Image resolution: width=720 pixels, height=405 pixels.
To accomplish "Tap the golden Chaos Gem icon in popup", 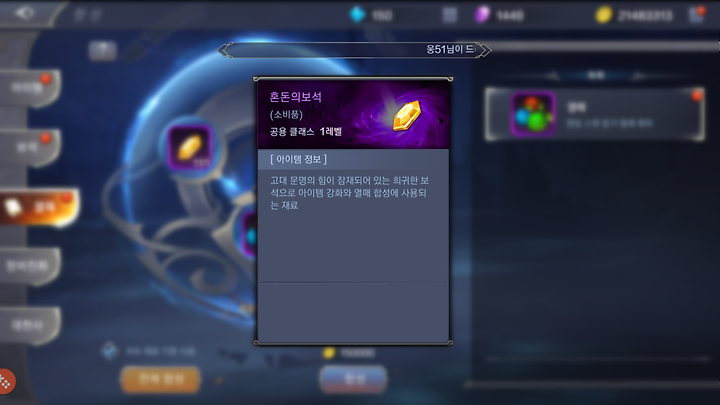I will (x=406, y=115).
